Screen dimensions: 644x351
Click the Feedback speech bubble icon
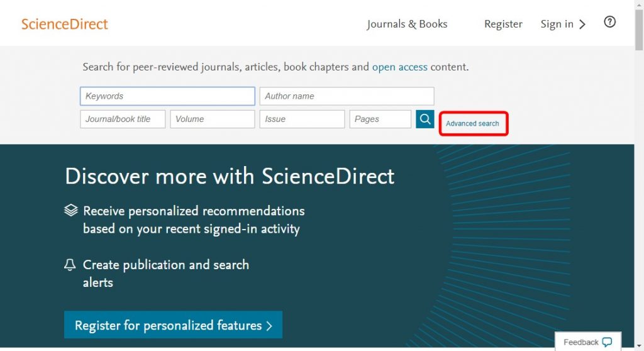pyautogui.click(x=607, y=342)
